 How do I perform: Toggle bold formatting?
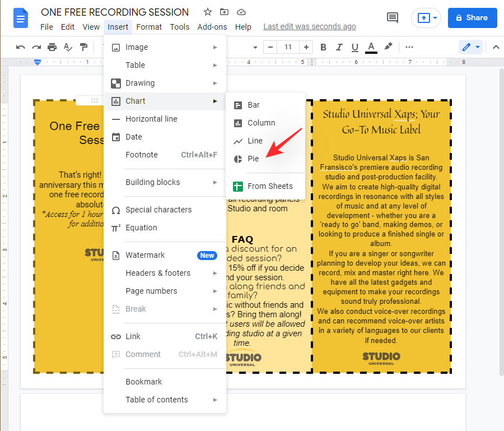pyautogui.click(x=323, y=47)
